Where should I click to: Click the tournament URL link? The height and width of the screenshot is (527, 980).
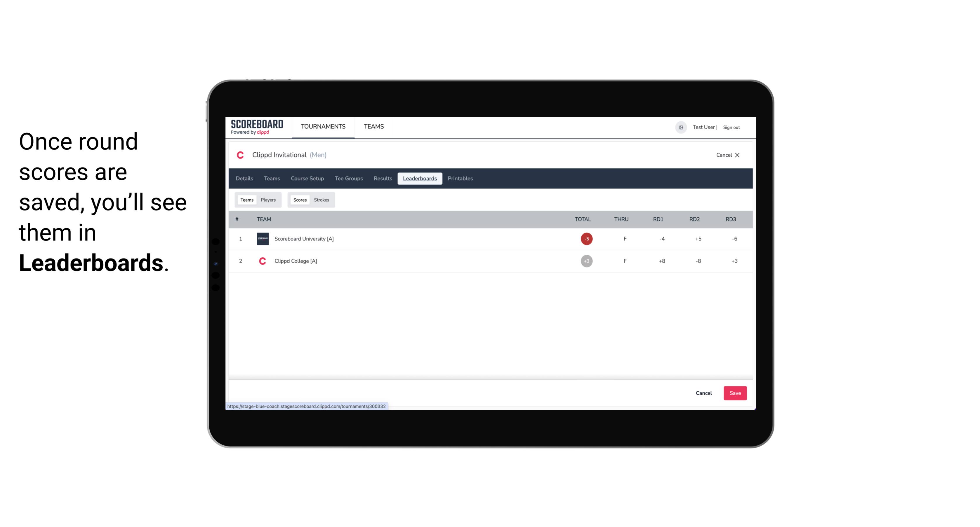307,406
